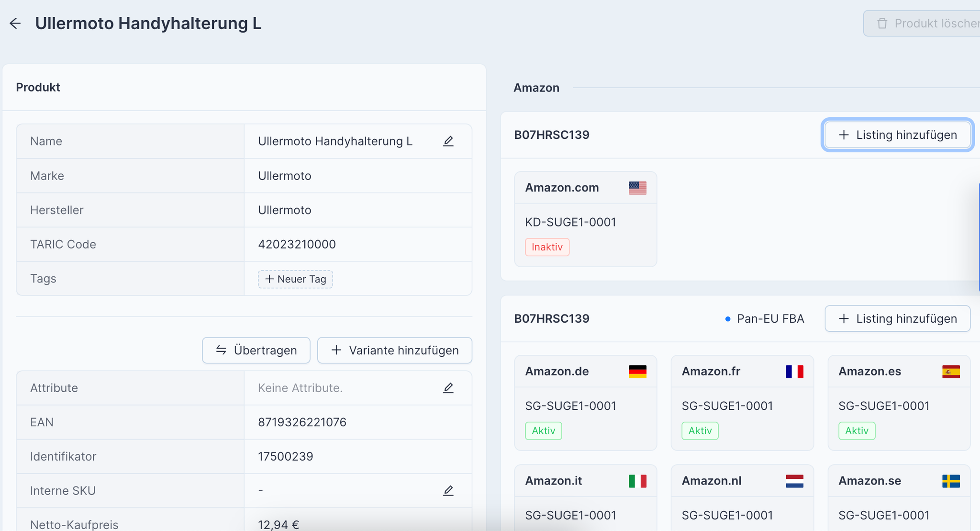The image size is (980, 531).
Task: Click the Inaktiv status badge
Action: coord(547,247)
